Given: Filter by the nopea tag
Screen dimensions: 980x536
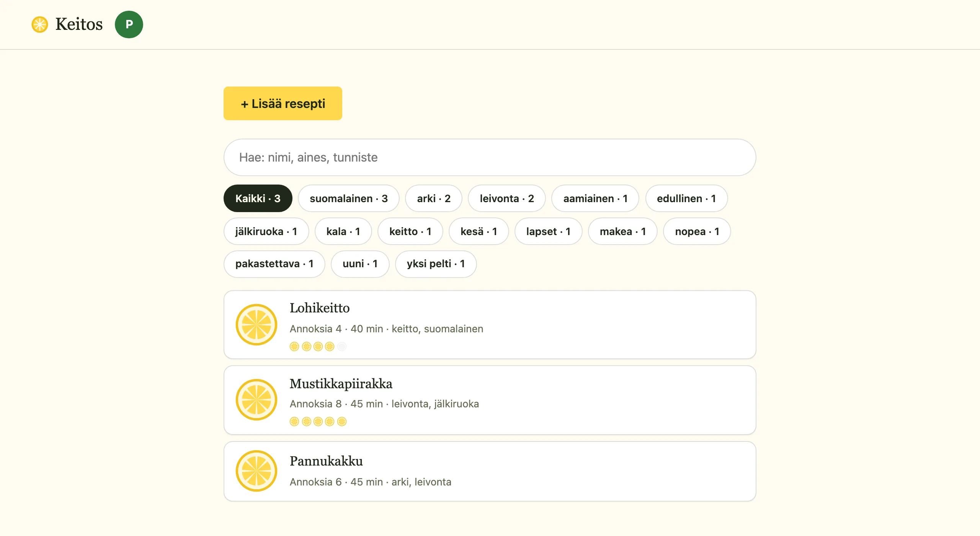Looking at the screenshot, I should 697,231.
